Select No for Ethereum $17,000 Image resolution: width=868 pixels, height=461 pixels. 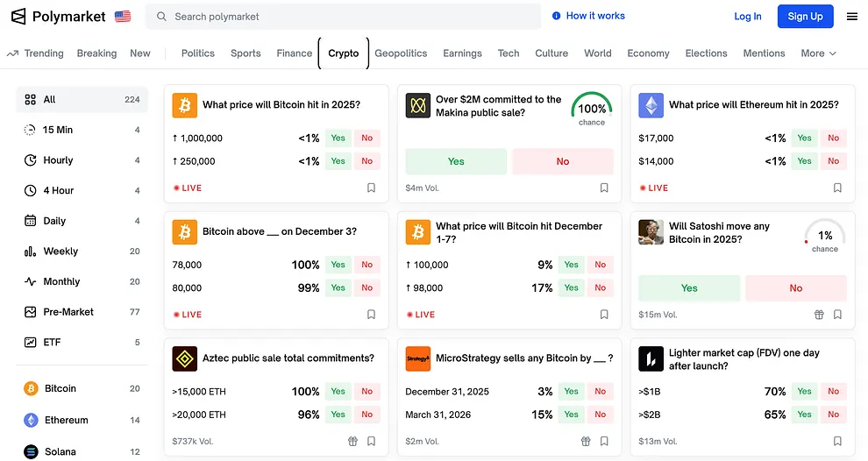point(833,138)
